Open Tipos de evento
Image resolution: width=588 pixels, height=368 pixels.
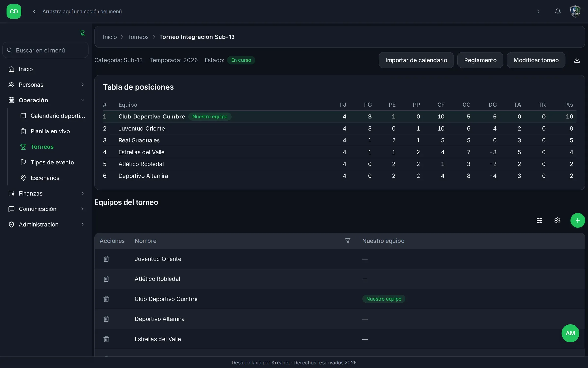52,162
